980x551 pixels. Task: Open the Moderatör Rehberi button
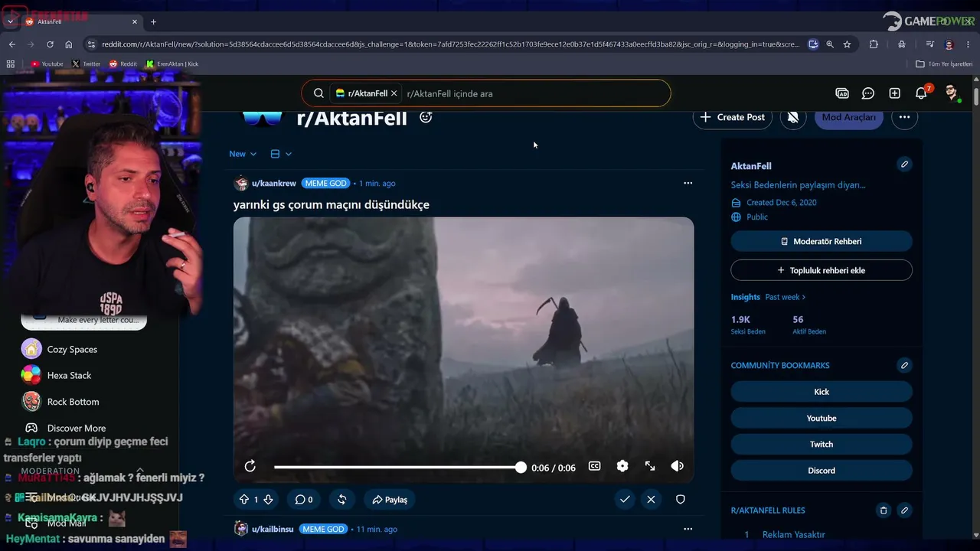coord(822,241)
